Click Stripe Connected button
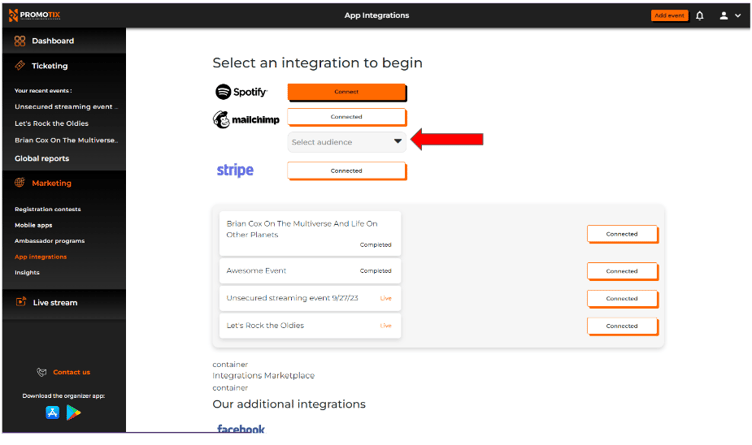Screen dimensions: 752x445 [x=347, y=171]
